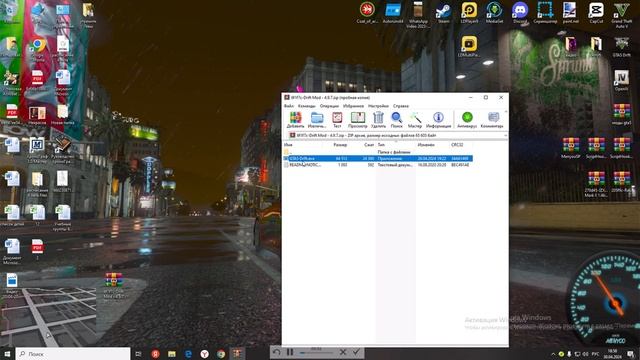
Task: Click the Комментарий (Comment) toolbar icon
Action: coord(492,120)
